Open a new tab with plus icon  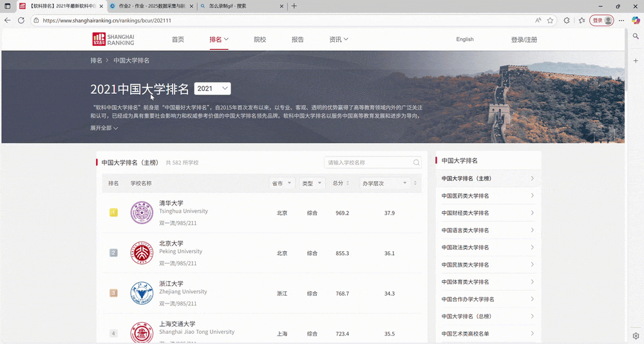(x=294, y=6)
